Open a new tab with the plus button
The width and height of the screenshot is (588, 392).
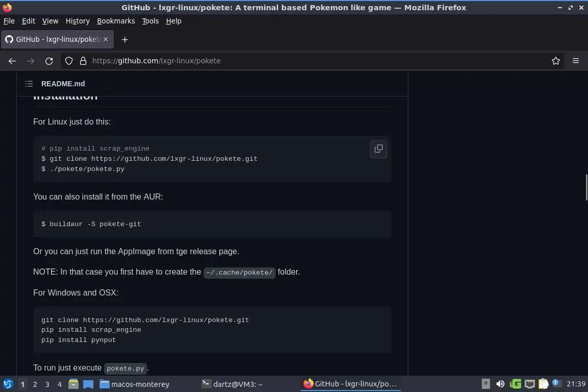125,39
